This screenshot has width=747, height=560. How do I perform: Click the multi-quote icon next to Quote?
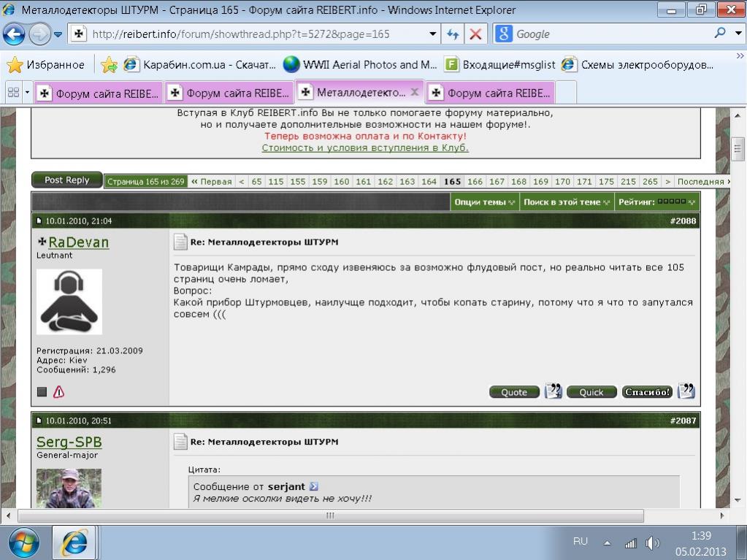pos(553,391)
